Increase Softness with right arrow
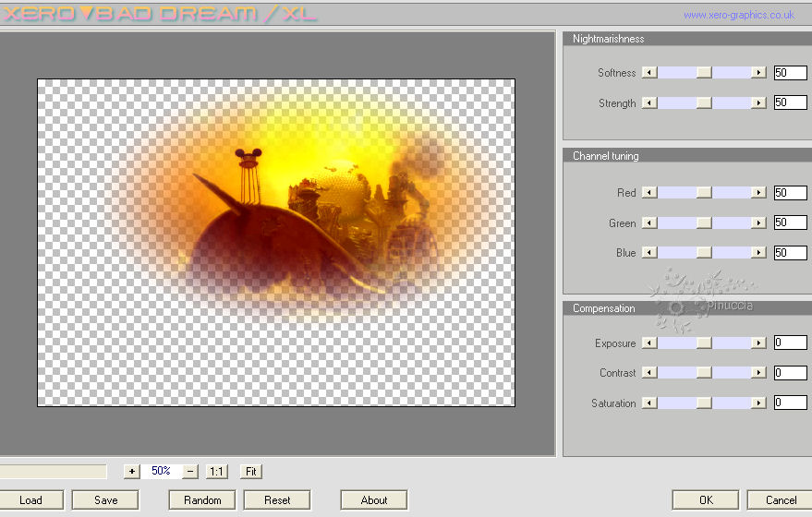This screenshot has height=517, width=812. [758, 72]
